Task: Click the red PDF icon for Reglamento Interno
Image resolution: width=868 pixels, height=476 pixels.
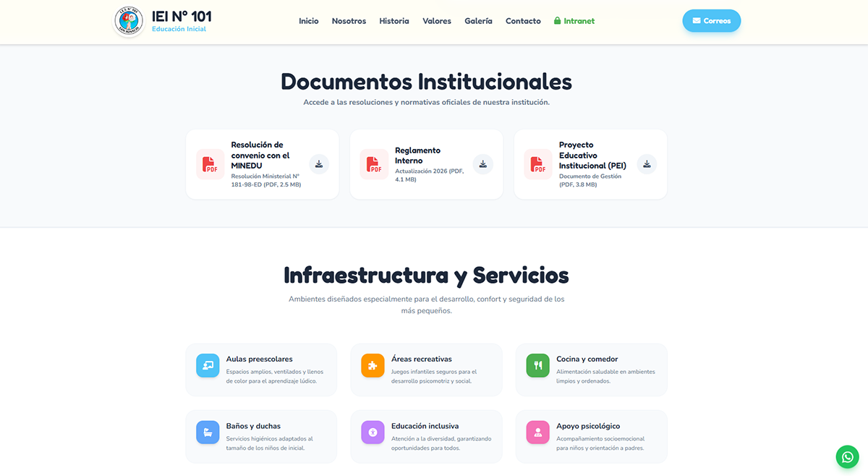Action: click(x=374, y=164)
